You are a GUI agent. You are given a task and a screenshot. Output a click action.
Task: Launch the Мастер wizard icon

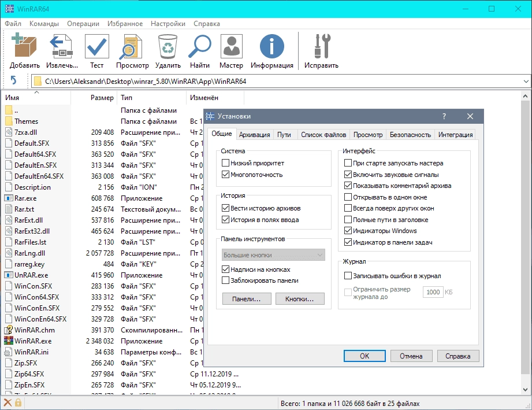click(231, 46)
